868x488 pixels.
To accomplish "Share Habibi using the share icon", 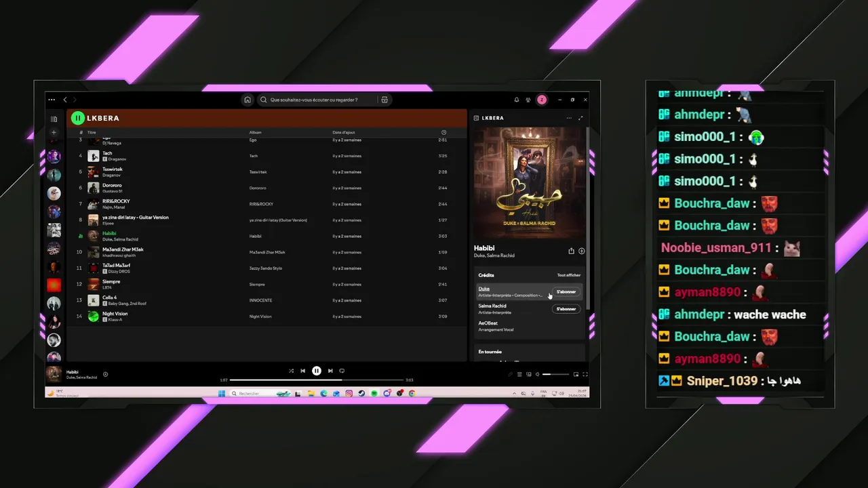I will click(571, 251).
